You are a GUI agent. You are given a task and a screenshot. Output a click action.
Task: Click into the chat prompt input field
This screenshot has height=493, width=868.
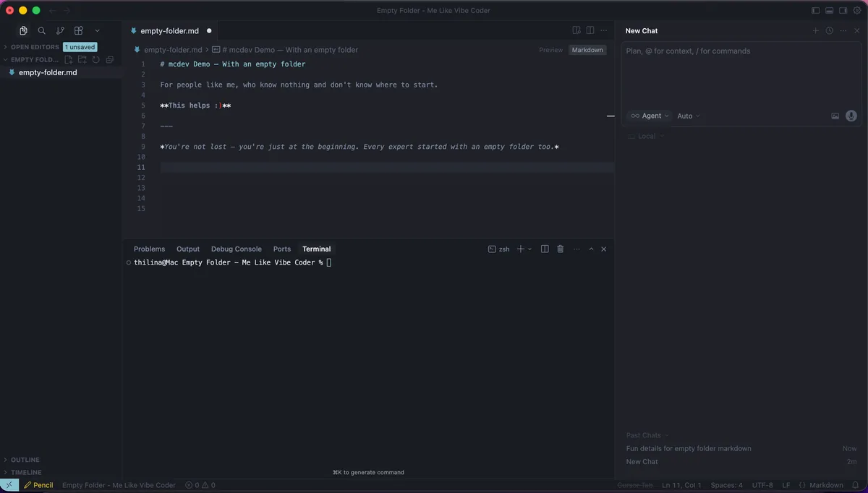(x=742, y=76)
